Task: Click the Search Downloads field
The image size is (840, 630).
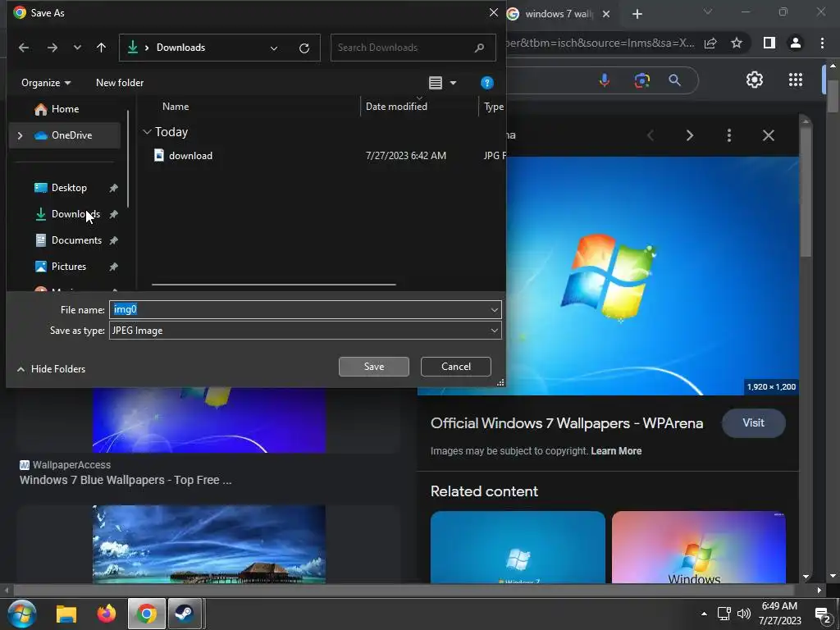Action: point(413,48)
